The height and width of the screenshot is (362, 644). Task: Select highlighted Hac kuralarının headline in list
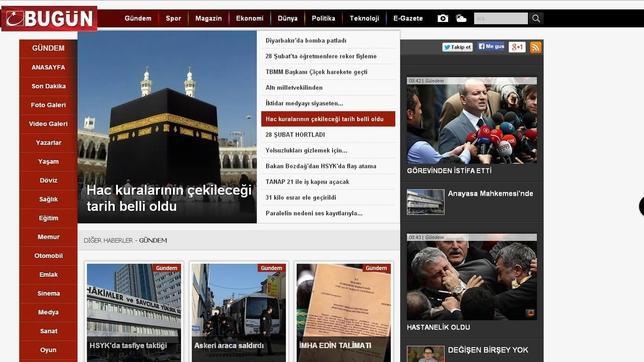coord(328,119)
